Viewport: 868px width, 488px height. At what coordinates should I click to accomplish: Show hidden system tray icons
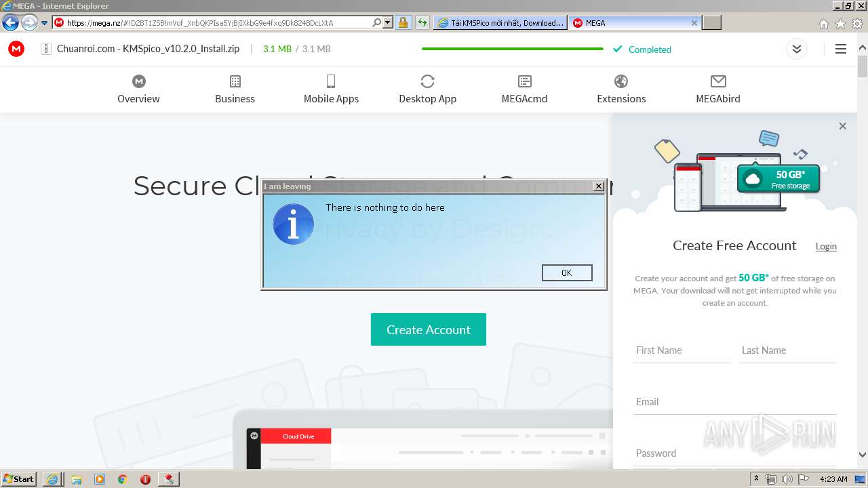coord(755,479)
